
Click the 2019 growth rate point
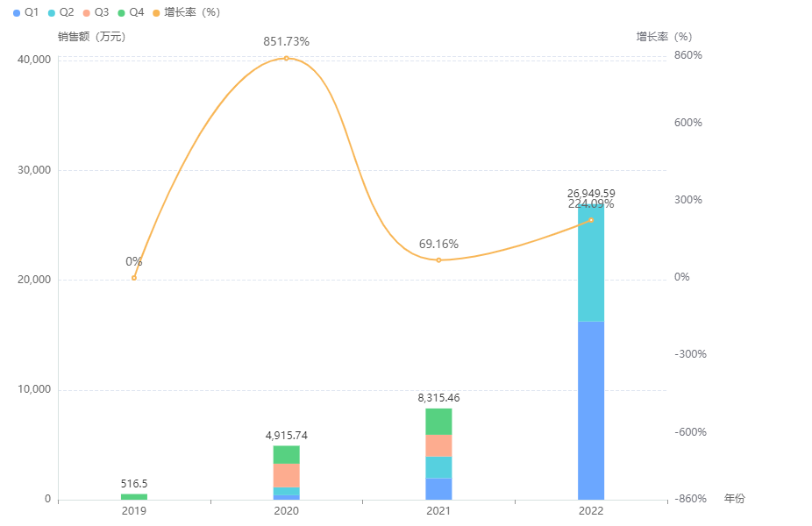tap(134, 278)
